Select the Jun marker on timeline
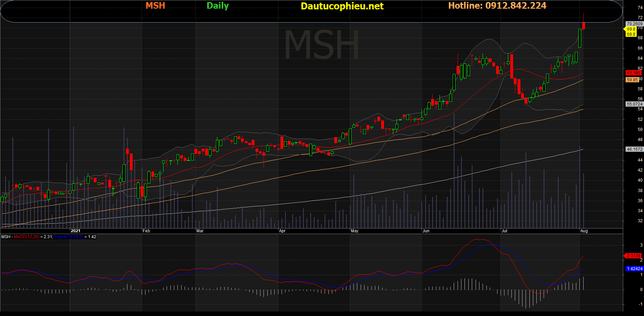This screenshot has height=316, width=644. coord(426,231)
